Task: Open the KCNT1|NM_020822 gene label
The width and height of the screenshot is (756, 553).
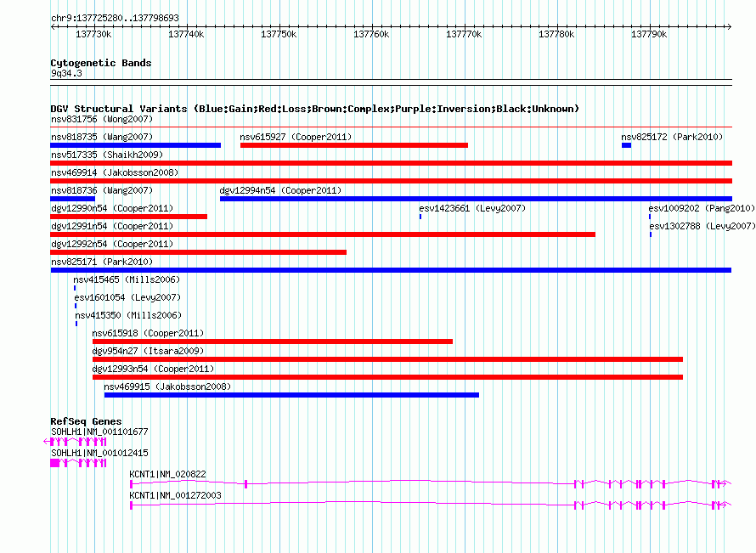Action: pos(168,474)
